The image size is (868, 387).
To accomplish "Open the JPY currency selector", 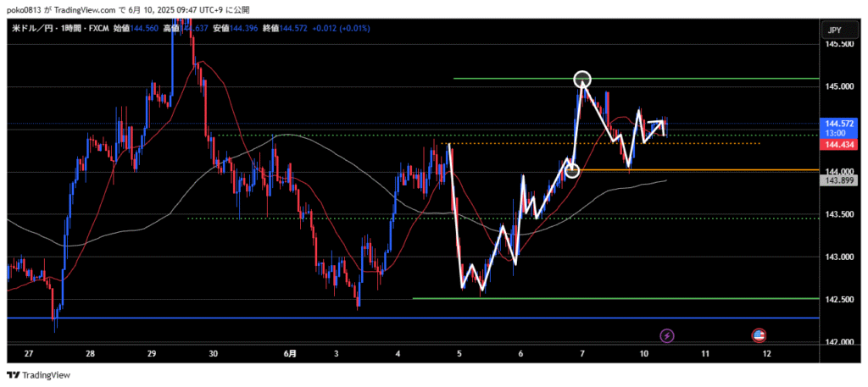I will click(x=834, y=30).
